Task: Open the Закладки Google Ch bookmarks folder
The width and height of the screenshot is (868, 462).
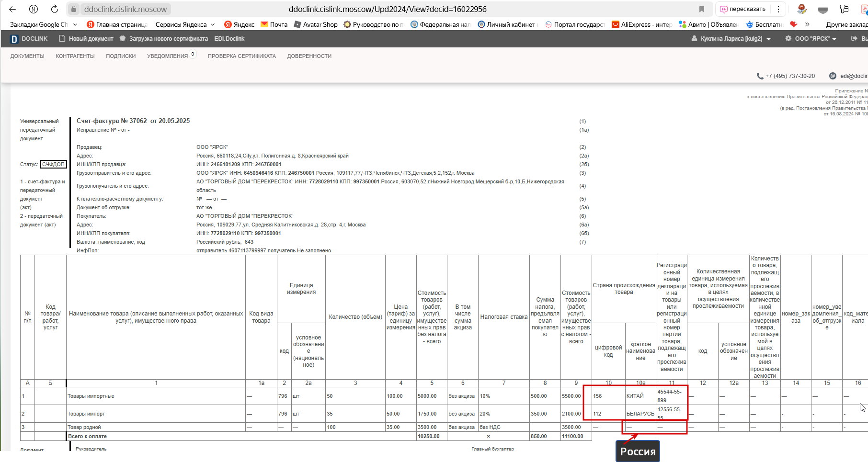Action: (x=43, y=24)
